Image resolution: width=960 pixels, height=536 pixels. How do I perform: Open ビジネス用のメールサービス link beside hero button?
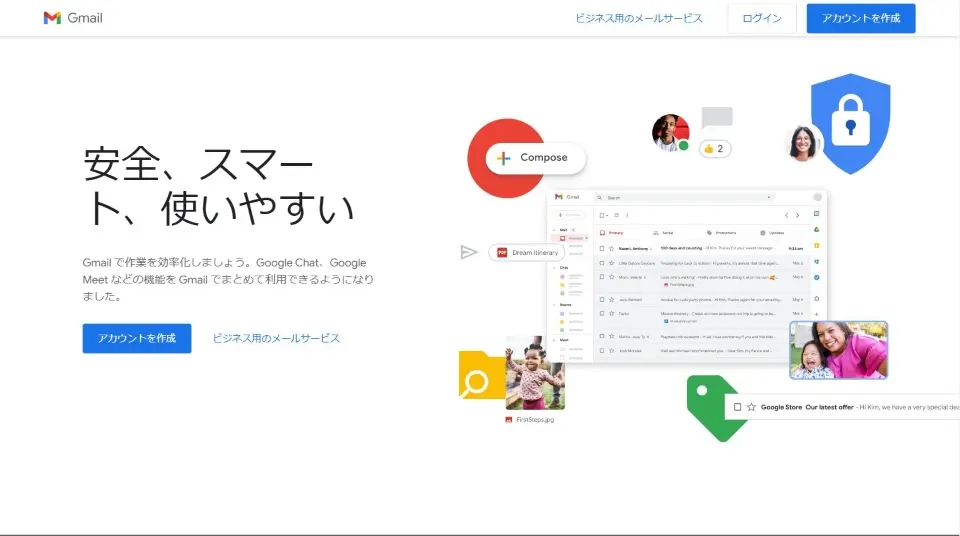276,338
